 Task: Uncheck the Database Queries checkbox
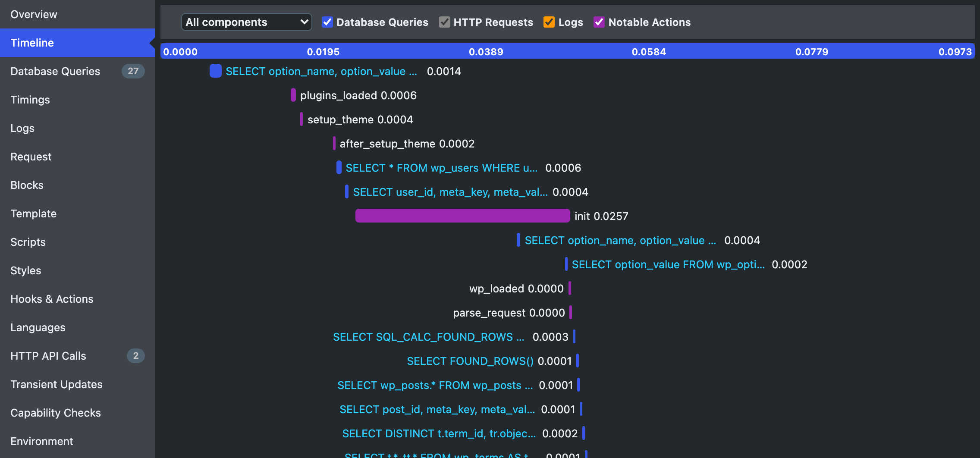coord(327,22)
